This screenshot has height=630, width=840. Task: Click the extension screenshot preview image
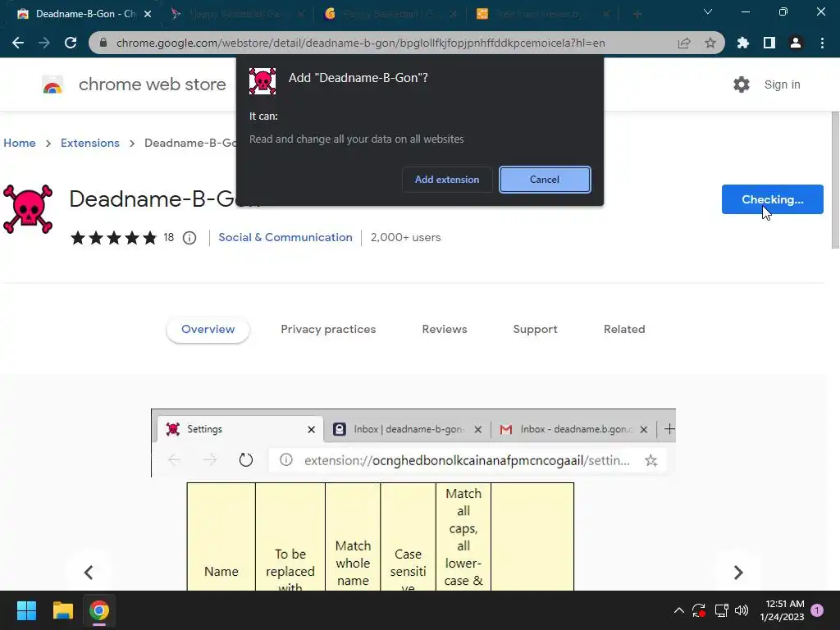(413, 500)
